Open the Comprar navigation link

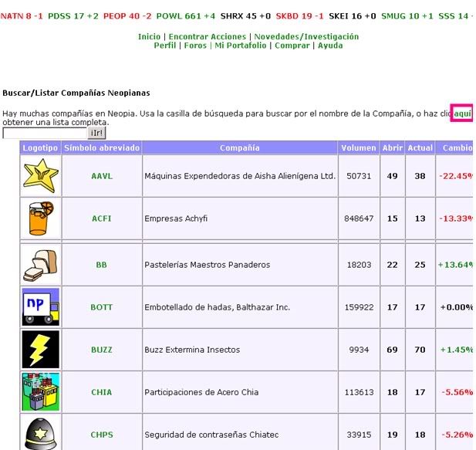click(292, 46)
